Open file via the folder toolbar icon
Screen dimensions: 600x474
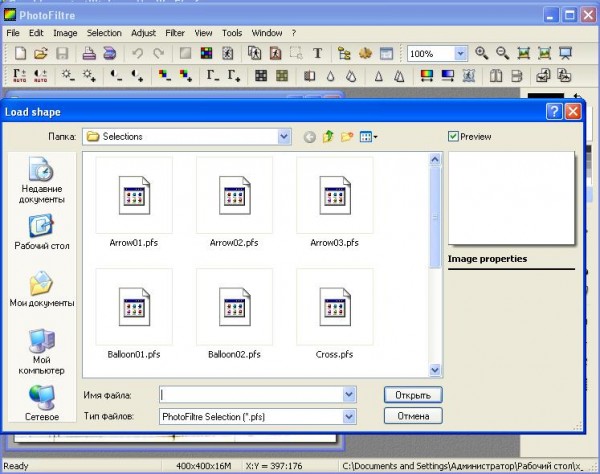click(41, 53)
